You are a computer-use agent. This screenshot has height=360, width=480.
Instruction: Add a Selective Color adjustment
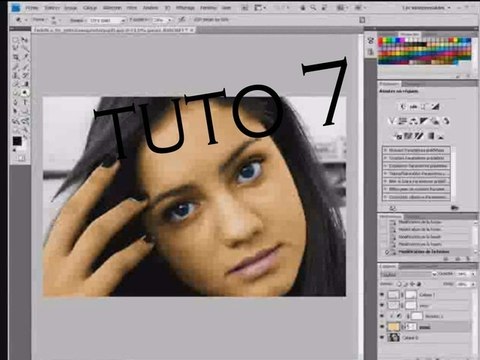coord(440,136)
